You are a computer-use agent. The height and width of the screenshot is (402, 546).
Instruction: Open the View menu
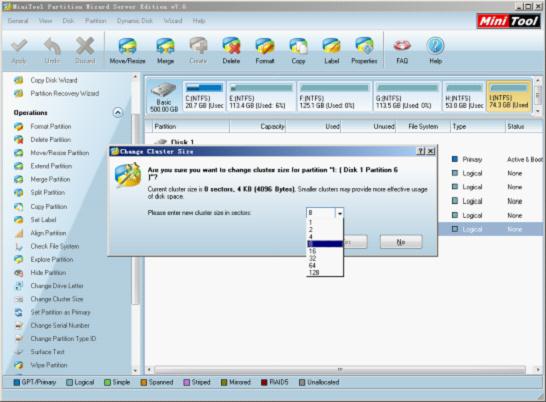pos(45,21)
